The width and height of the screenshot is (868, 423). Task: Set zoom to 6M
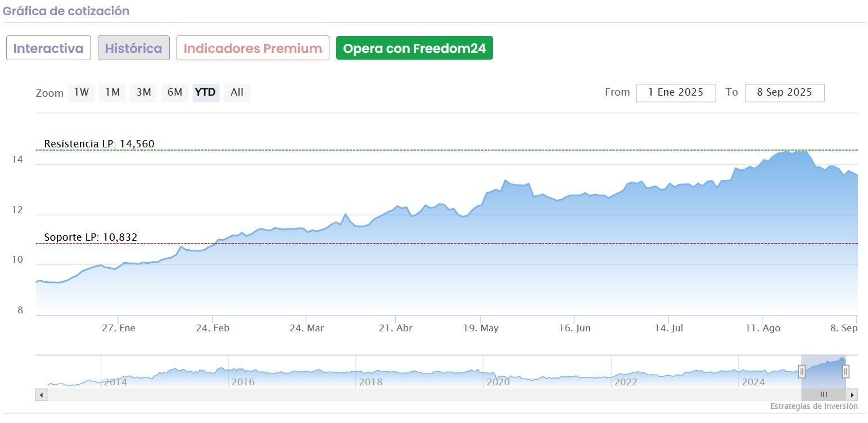tap(174, 93)
